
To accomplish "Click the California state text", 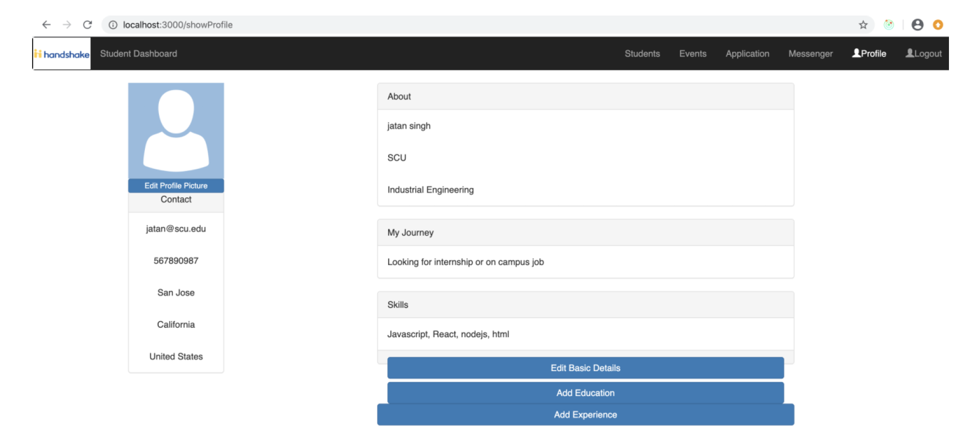I will click(x=176, y=325).
